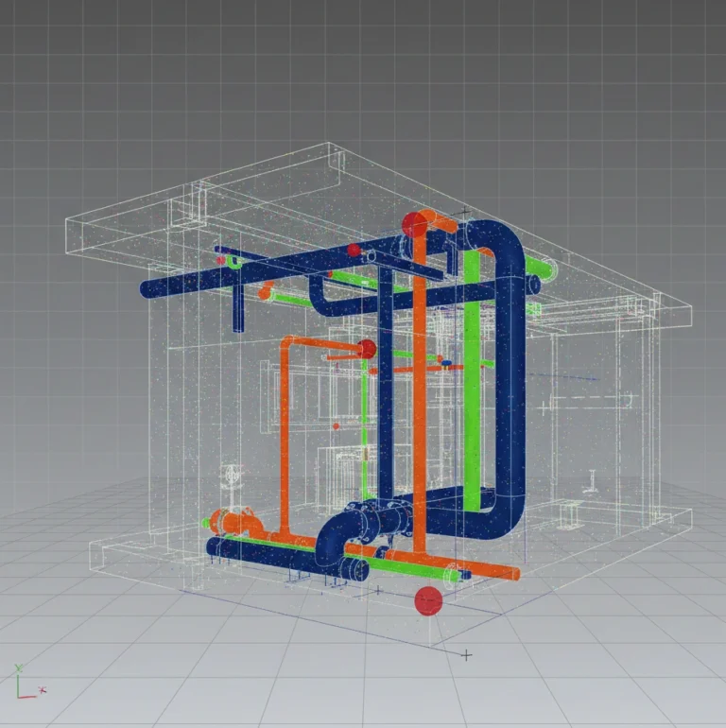Select the left orange vertical loop pipe
Image resolution: width=726 pixels, height=728 pixels.
(285, 437)
